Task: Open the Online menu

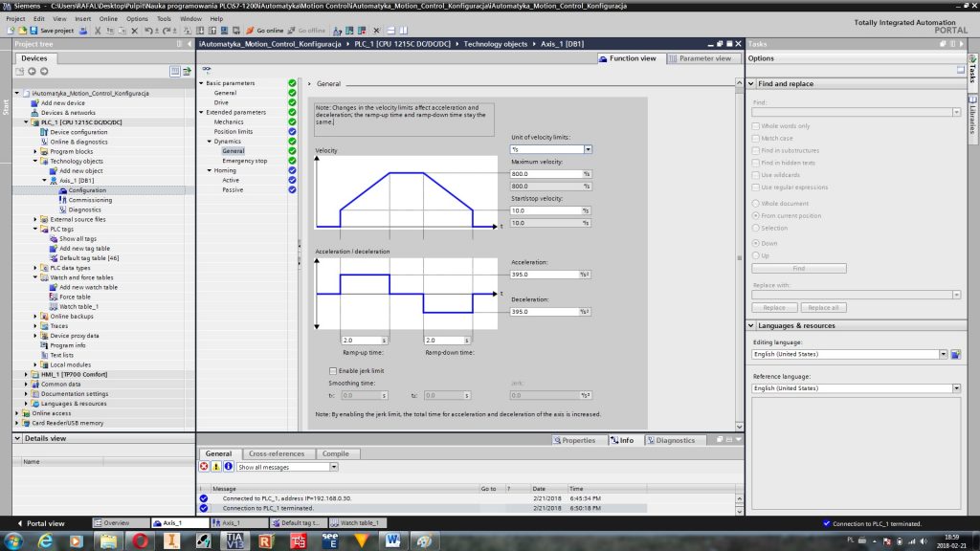Action: pos(108,19)
